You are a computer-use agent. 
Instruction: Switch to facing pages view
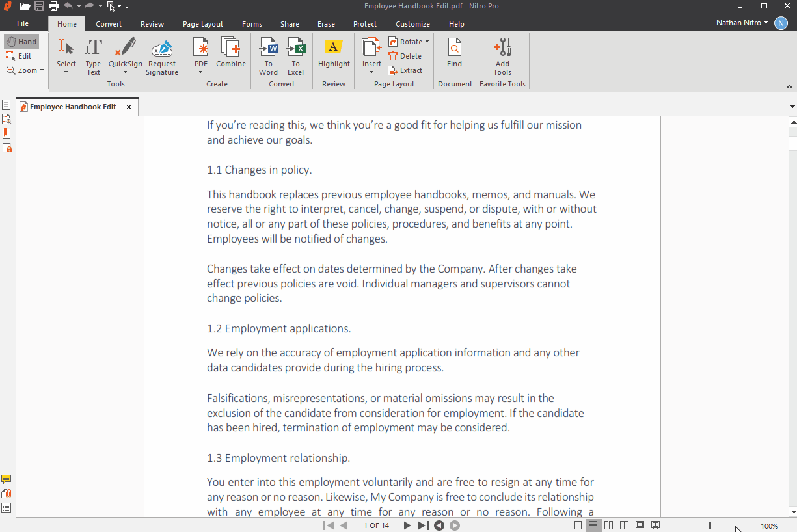(609, 525)
